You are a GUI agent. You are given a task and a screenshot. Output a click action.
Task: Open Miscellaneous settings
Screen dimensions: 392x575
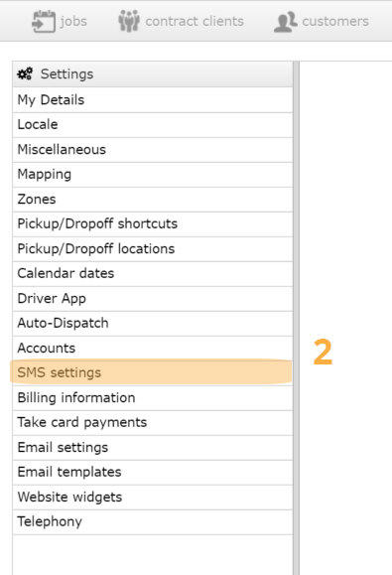pos(153,150)
